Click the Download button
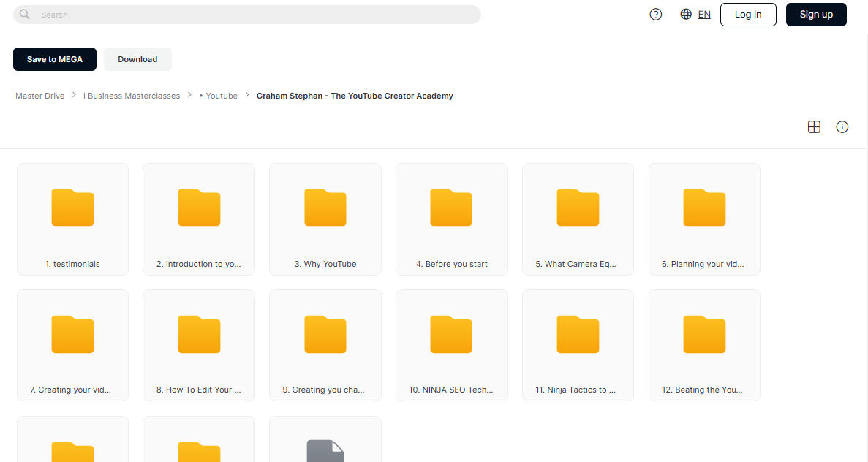868x462 pixels. click(x=137, y=59)
